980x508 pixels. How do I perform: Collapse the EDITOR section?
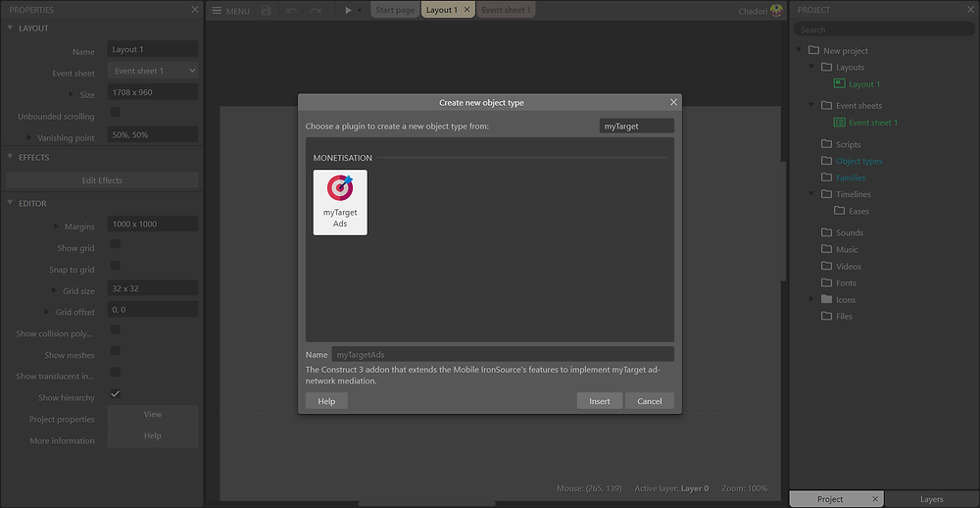[x=10, y=203]
